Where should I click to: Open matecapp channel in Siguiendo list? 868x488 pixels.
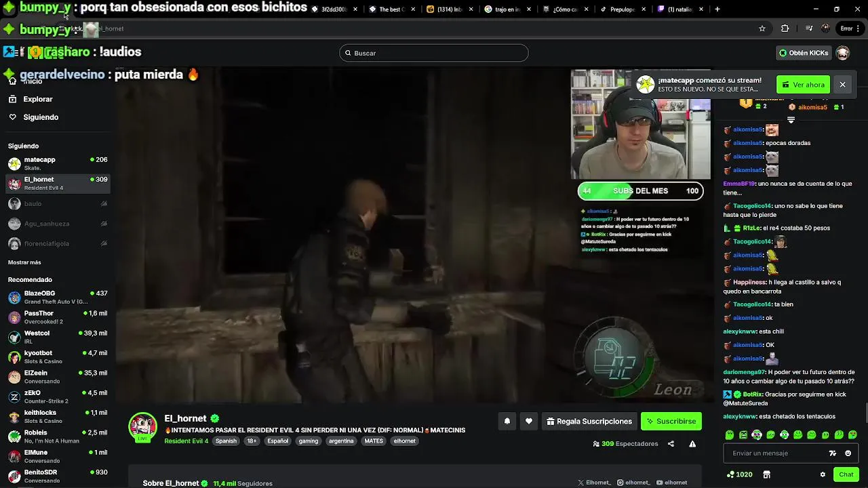pos(58,163)
